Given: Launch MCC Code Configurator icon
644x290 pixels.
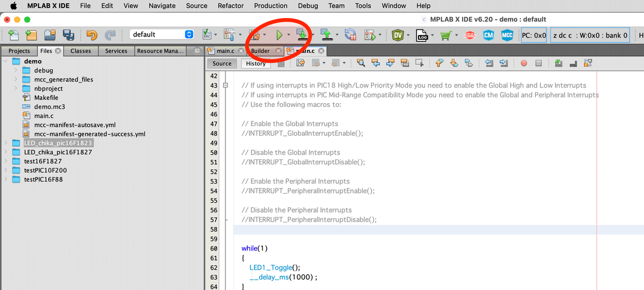Looking at the screenshot, I should [x=507, y=35].
